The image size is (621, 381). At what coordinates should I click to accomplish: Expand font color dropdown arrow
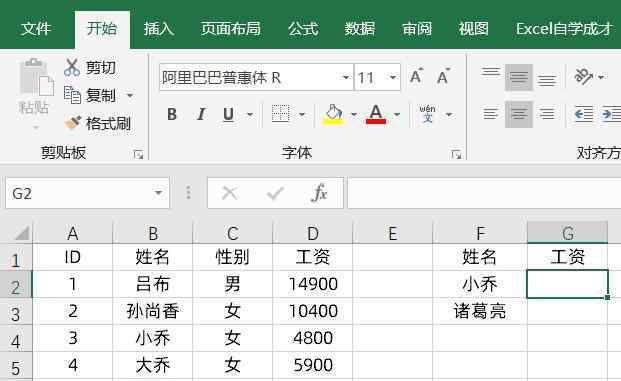tap(397, 115)
